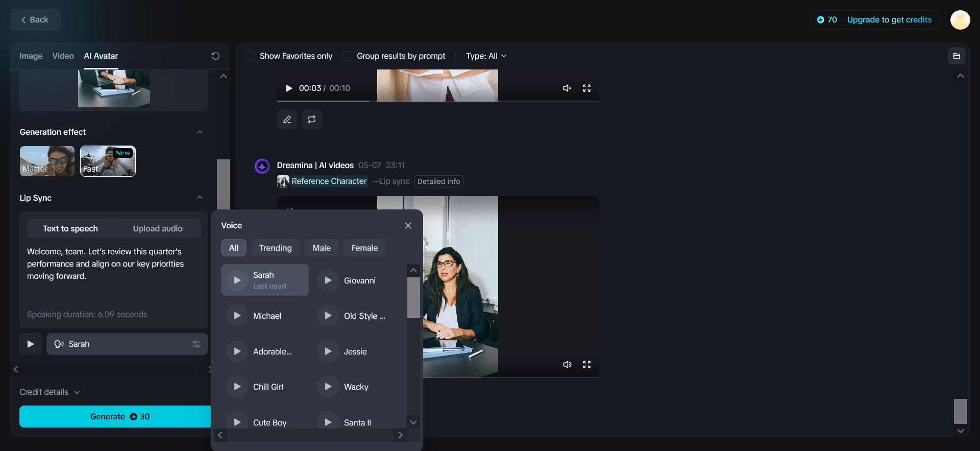
Task: Click the top video progress bar
Action: click(438, 101)
